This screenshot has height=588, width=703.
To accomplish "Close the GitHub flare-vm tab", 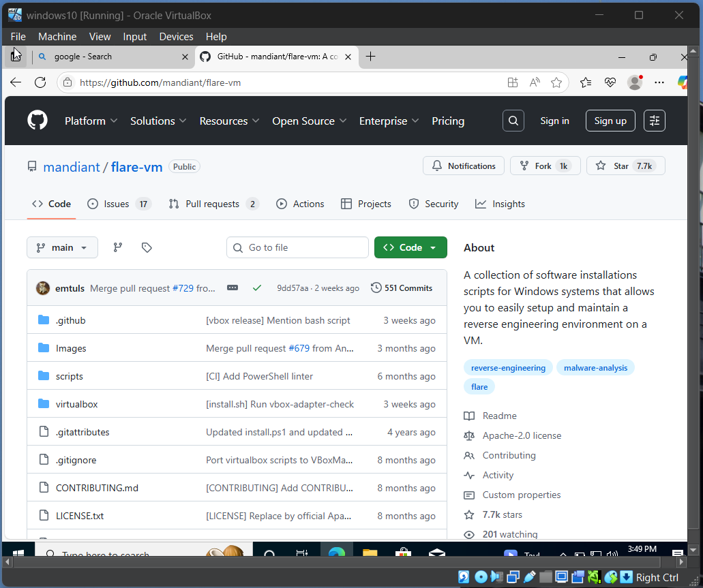I will pyautogui.click(x=348, y=57).
